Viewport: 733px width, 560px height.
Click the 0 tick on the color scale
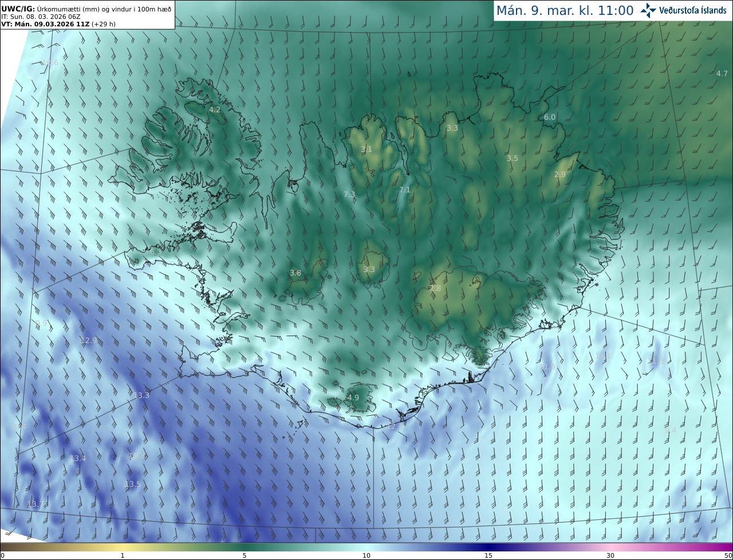2,555
